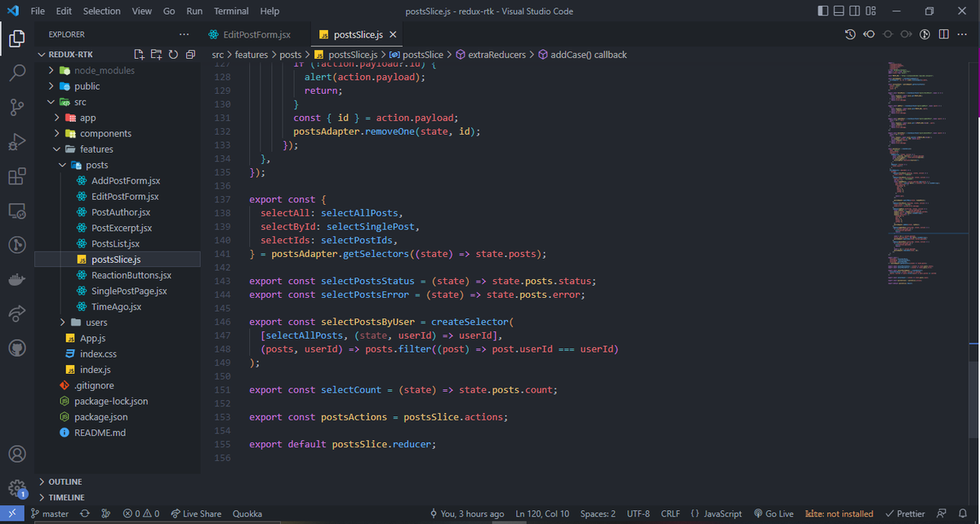Toggle the primary side bar visibility
The height and width of the screenshot is (524, 980).
coord(822,11)
